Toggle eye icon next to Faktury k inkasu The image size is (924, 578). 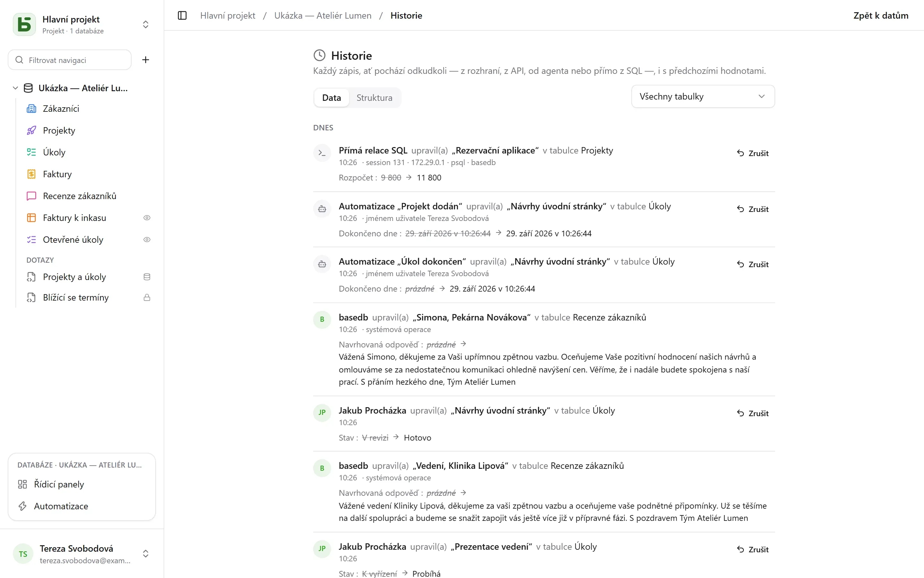point(147,218)
